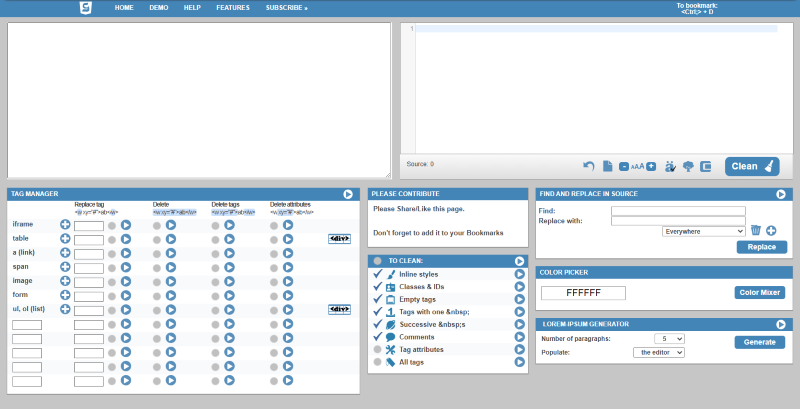800x409 pixels.
Task: Open the FEATURES menu item
Action: (x=233, y=8)
